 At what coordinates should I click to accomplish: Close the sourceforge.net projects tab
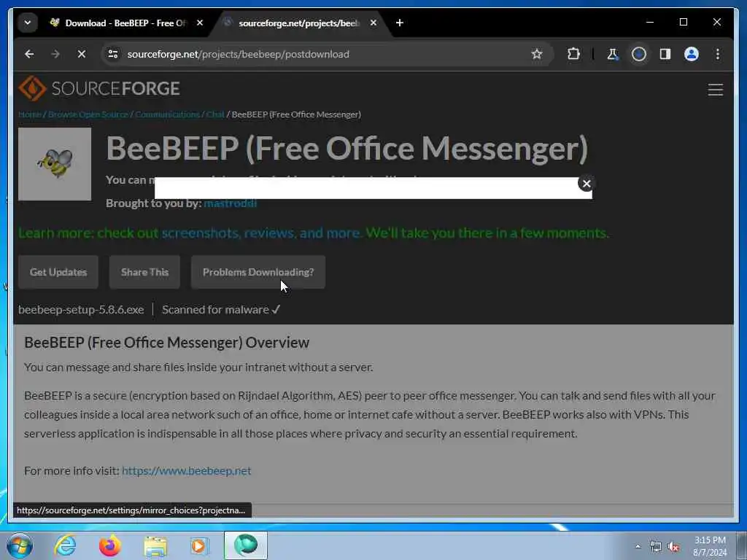tap(373, 23)
